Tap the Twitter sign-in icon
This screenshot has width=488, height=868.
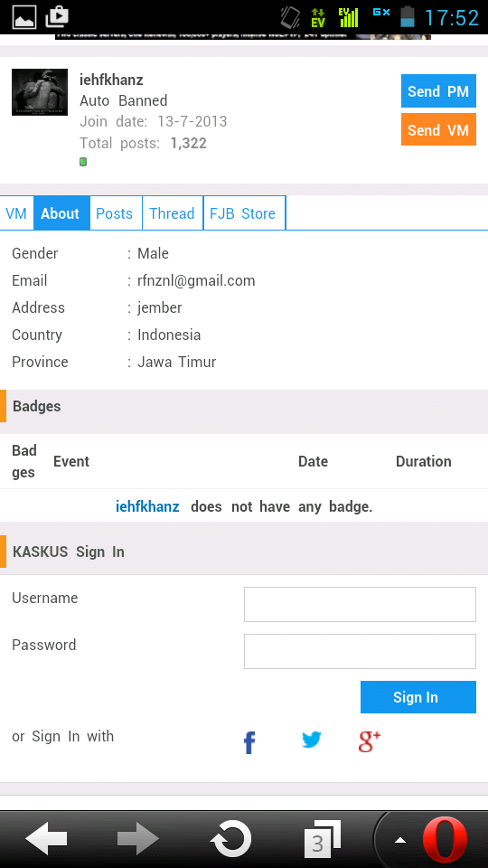[312, 741]
